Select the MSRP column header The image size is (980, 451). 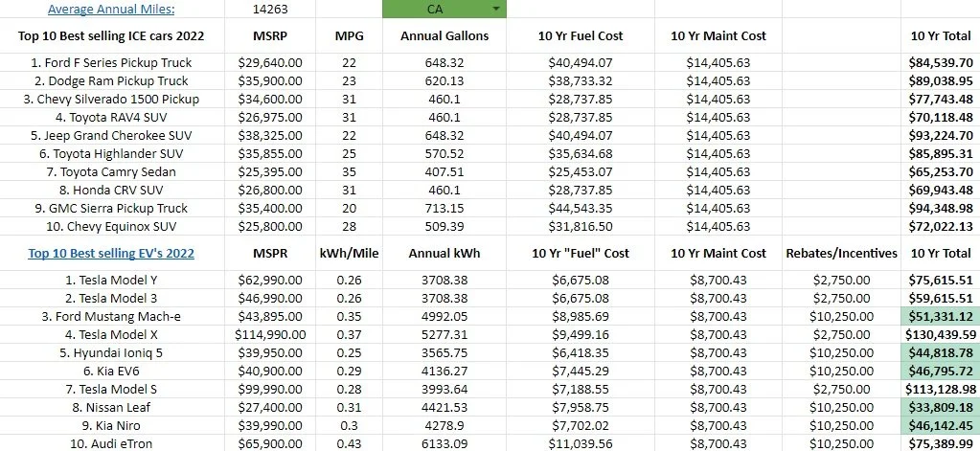click(270, 36)
